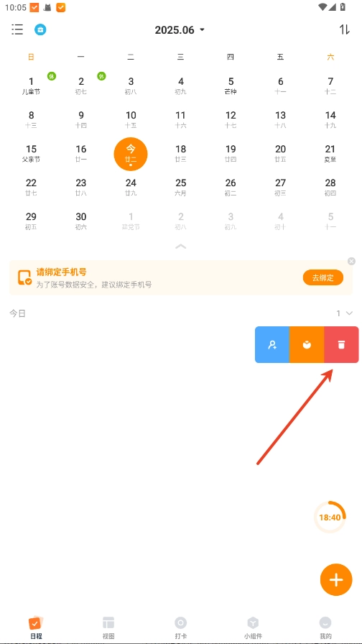
Task: Tap the orange plus add button
Action: pyautogui.click(x=336, y=579)
